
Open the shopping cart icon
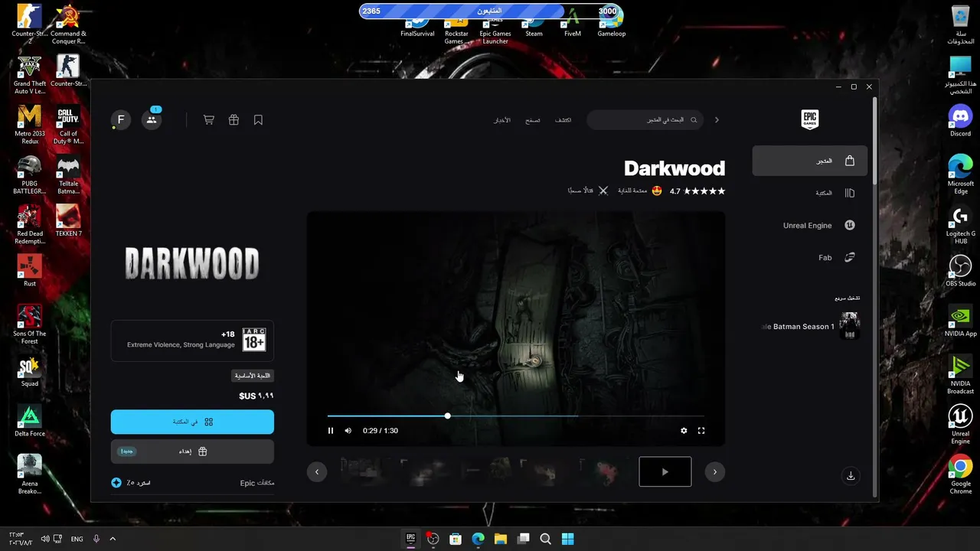pos(208,119)
